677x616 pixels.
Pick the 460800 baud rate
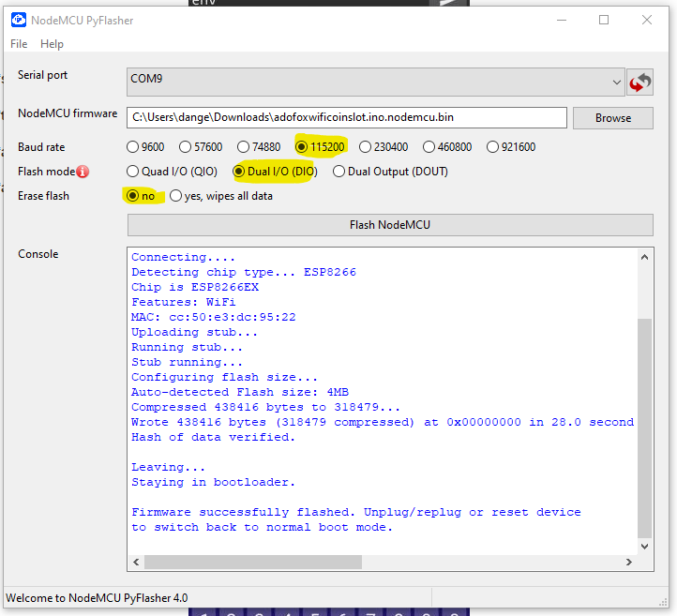point(429,147)
